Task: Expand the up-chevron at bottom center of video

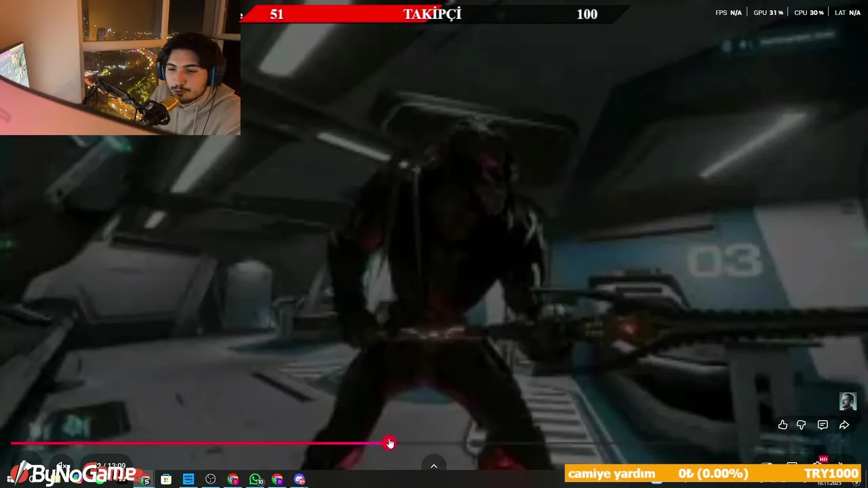Action: point(434,466)
